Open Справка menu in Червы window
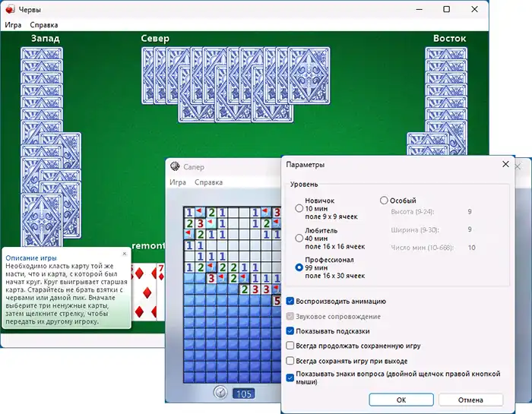Viewport: 532px width, 414px height. (x=44, y=25)
